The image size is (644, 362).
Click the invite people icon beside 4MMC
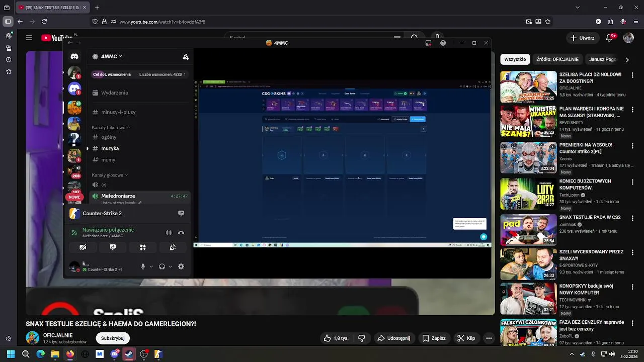(x=185, y=57)
